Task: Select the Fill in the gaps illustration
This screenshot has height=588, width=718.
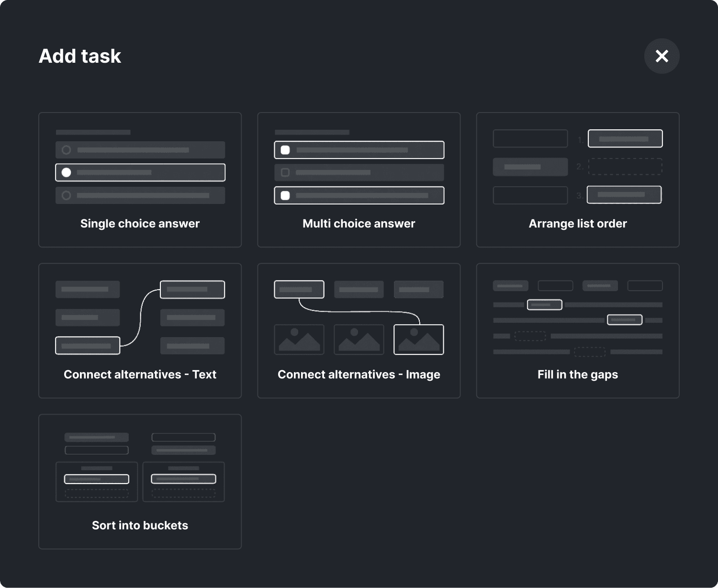Action: click(x=578, y=318)
